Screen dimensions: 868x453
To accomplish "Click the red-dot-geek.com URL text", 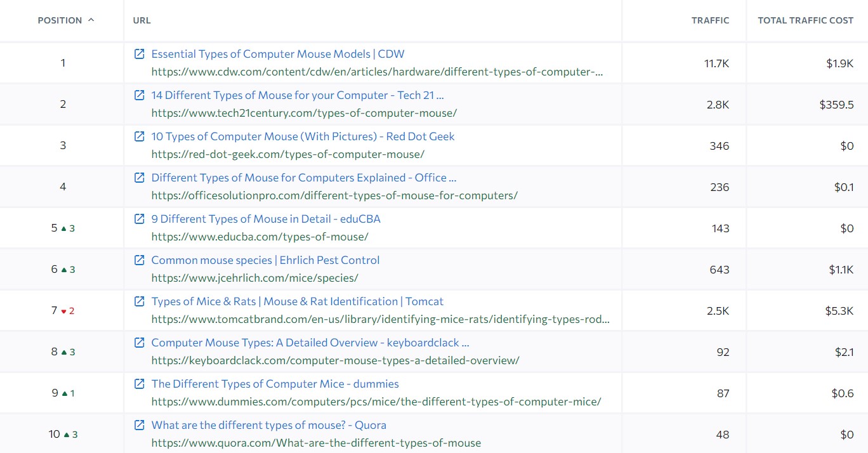I will [x=288, y=154].
